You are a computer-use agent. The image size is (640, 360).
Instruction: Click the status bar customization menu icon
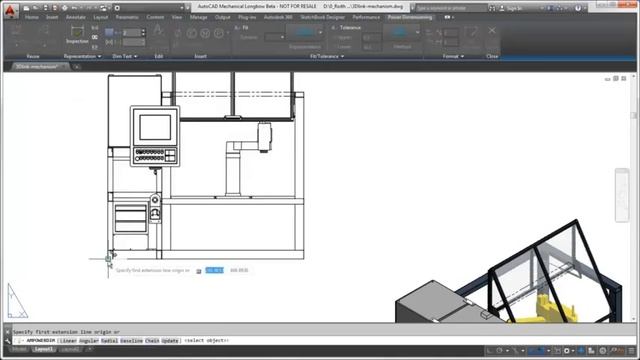(632, 351)
